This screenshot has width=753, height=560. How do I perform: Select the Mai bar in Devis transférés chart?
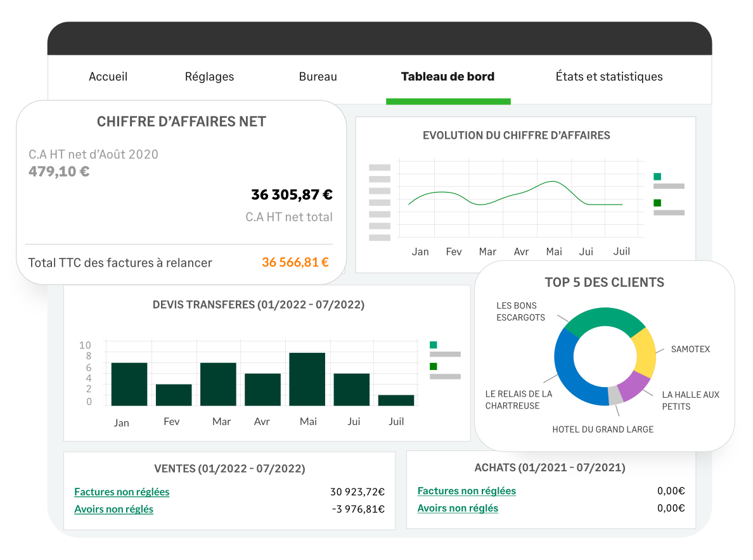pyautogui.click(x=307, y=379)
